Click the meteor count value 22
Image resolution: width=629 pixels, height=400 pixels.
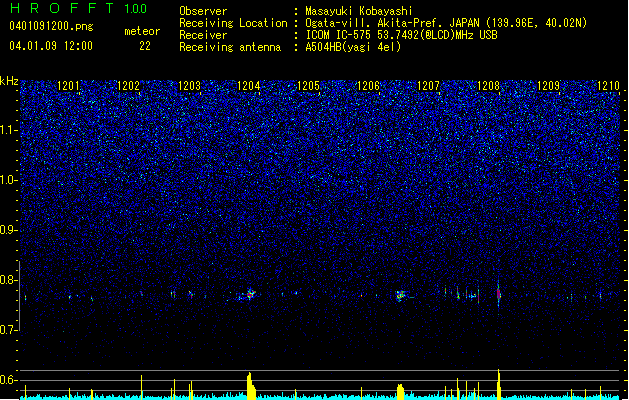(x=145, y=46)
